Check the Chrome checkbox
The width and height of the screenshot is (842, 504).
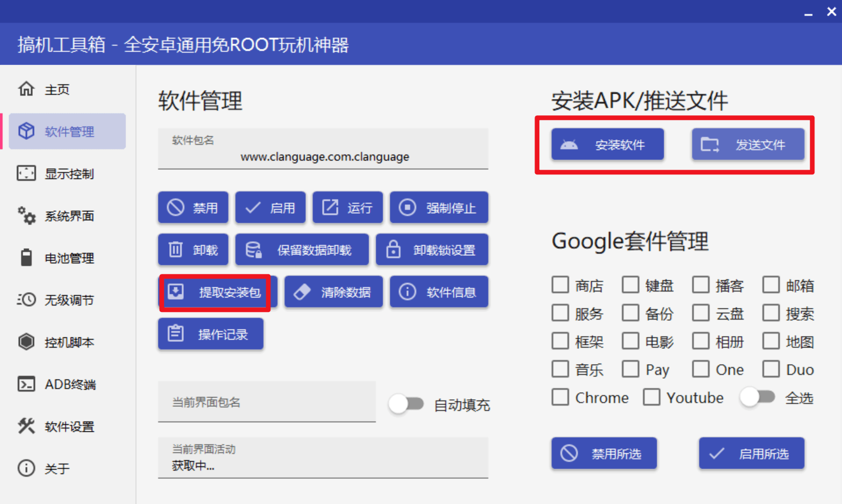[560, 397]
